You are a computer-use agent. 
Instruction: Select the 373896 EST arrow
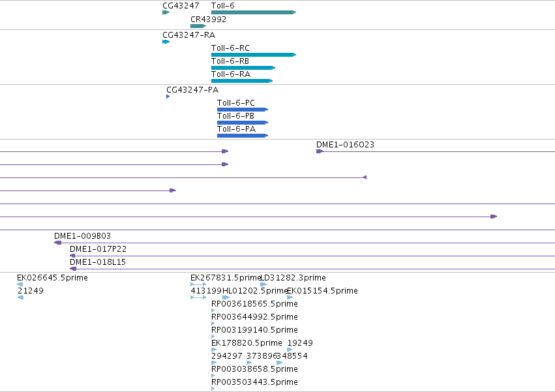(x=249, y=363)
